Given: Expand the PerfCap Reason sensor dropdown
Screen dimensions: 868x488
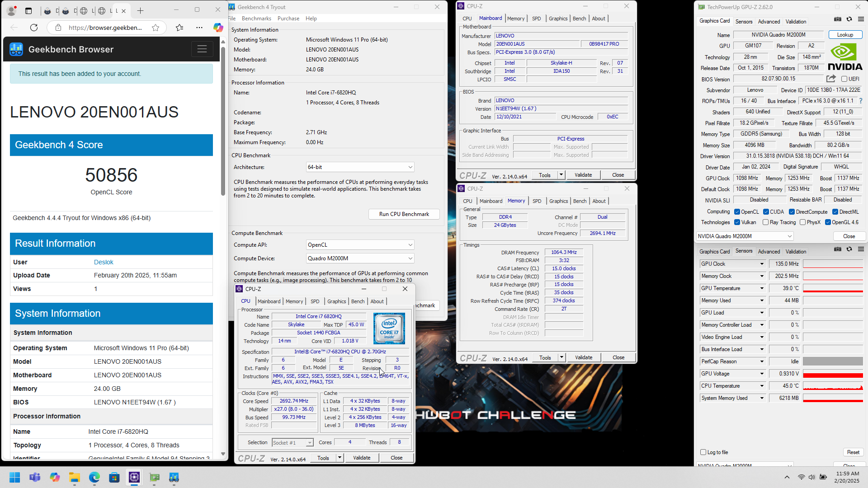Looking at the screenshot, I should tap(761, 361).
